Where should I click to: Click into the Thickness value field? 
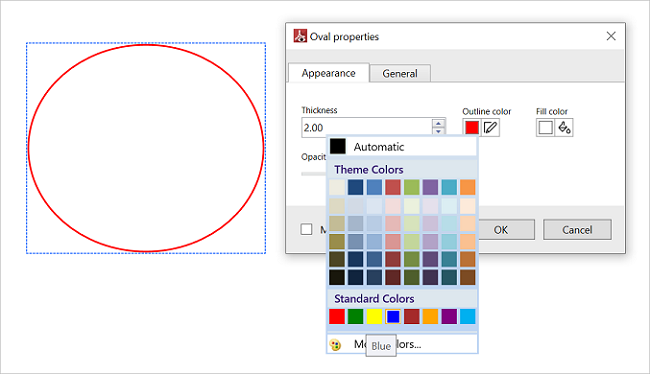367,127
